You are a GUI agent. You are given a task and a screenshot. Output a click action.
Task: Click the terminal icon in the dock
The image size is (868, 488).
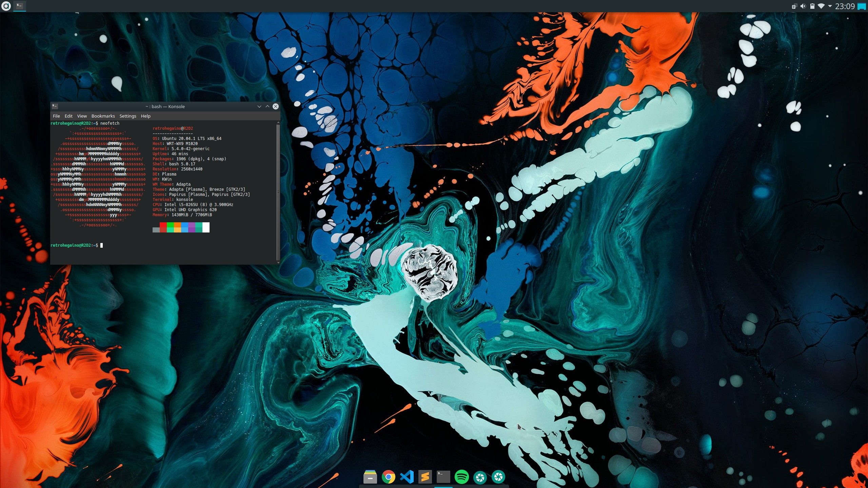coord(443,477)
